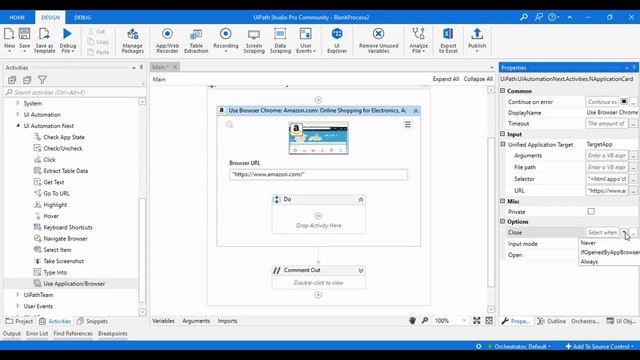Select the Type Into activity

pyautogui.click(x=55, y=272)
